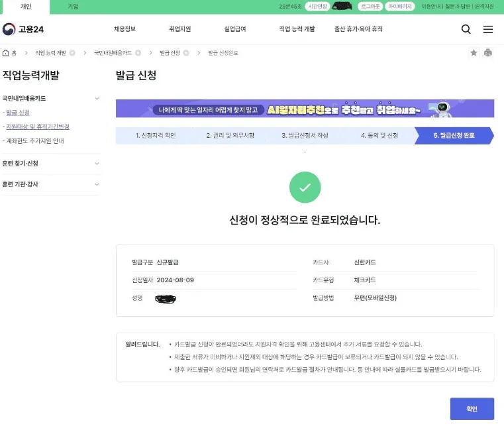The image size is (504, 426).
Task: Click step 1. 신청자격 확인
Action: pos(156,135)
